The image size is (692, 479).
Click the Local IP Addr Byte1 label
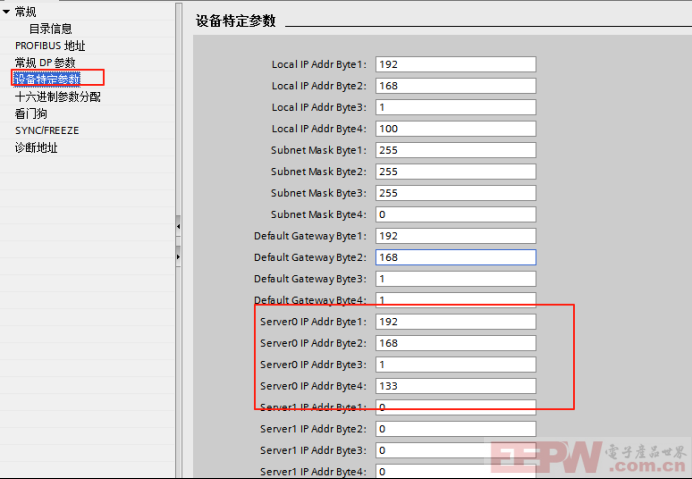319,64
